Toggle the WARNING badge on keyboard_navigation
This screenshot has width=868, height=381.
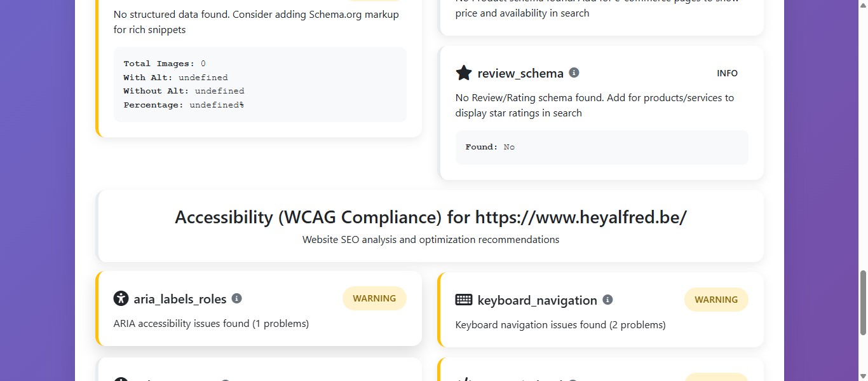click(716, 299)
